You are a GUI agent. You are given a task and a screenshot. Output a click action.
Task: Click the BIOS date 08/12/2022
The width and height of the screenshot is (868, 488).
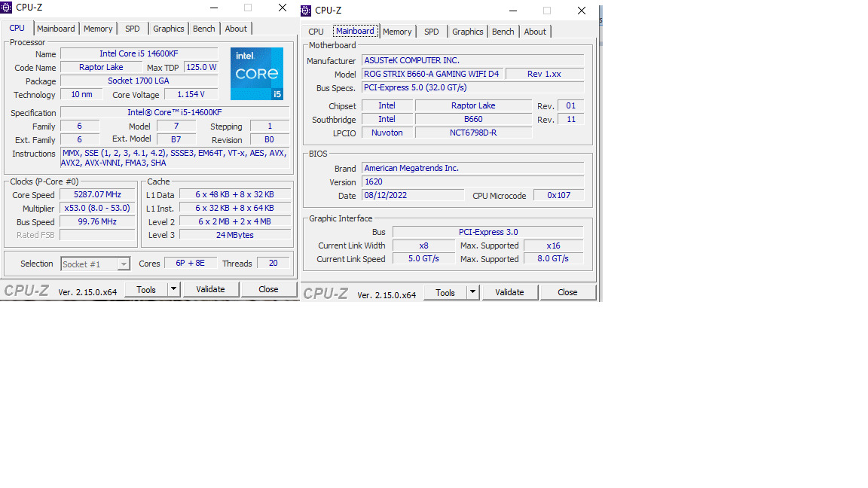pos(413,195)
